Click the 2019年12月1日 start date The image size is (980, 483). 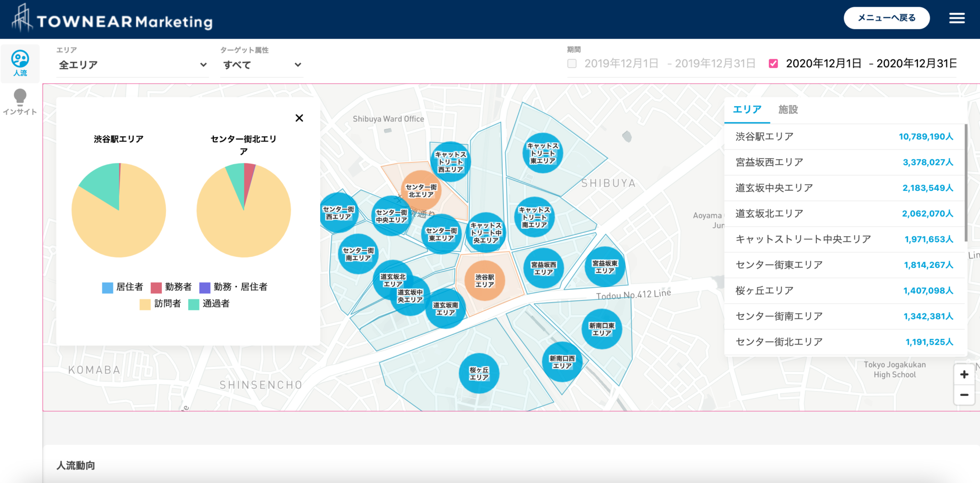click(x=621, y=64)
